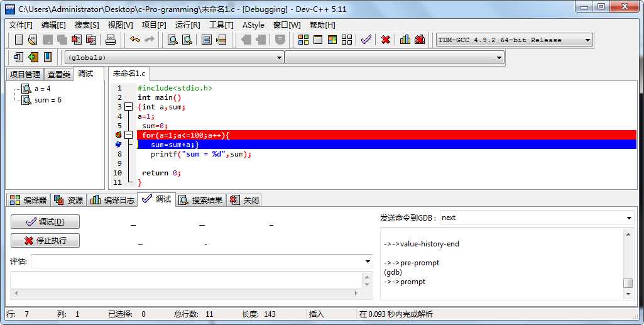Click the Compile four-colored-squares icon

303,40
